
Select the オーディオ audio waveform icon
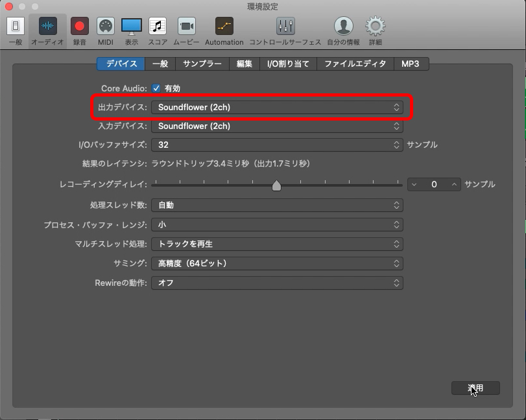(47, 26)
